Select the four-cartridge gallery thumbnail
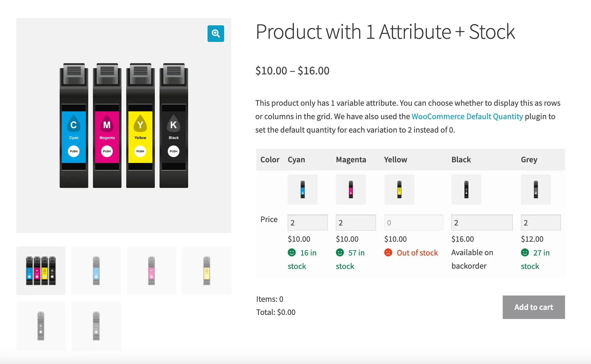 (41, 271)
